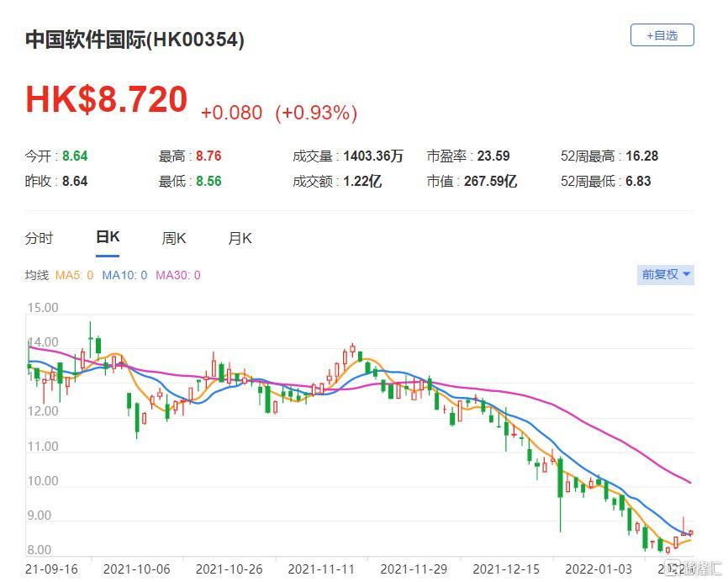728x582 pixels.
Task: Click the 11.00 price axis label
Action: [x=43, y=447]
